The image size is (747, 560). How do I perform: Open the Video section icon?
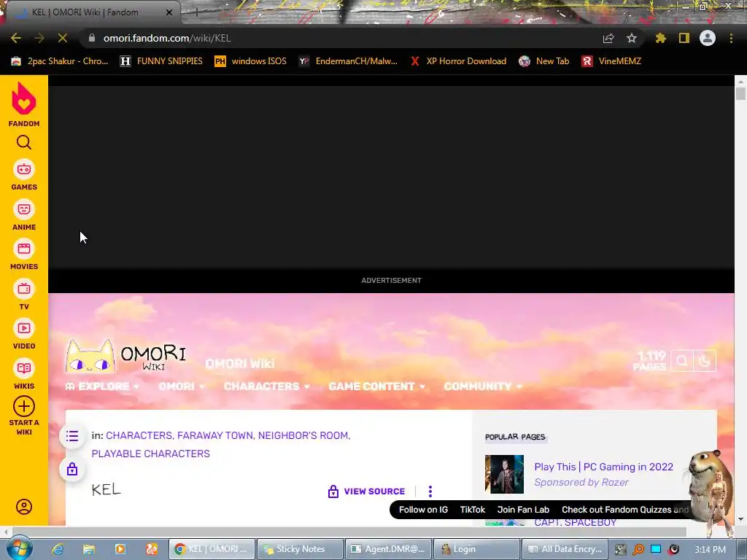pos(24,328)
